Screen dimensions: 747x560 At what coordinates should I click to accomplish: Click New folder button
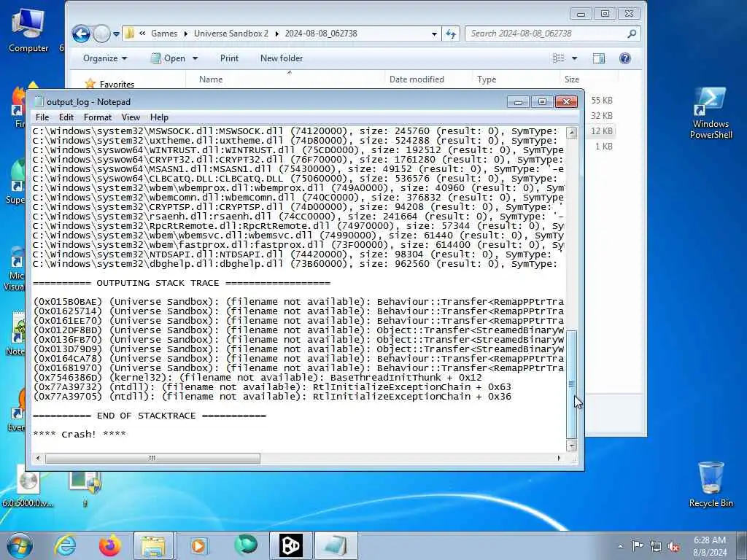pos(282,58)
